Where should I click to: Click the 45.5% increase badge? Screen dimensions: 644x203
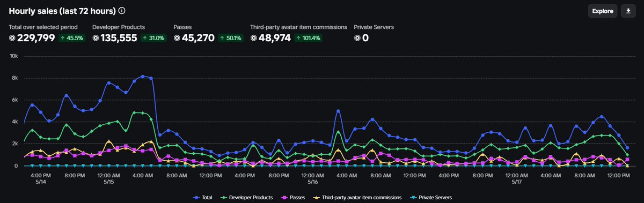pos(71,38)
